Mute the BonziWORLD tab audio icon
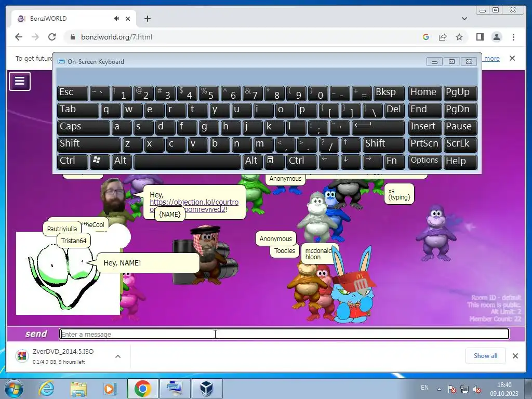 [x=117, y=19]
